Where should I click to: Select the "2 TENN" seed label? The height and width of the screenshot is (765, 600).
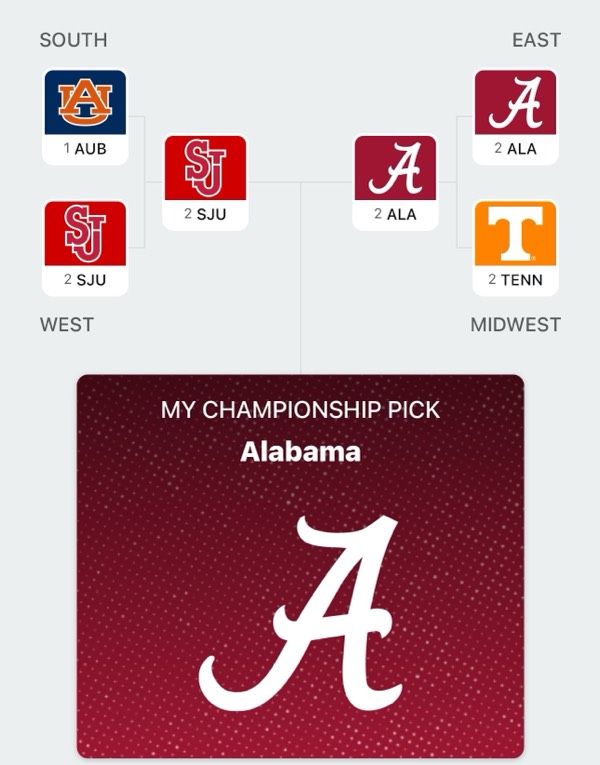coord(515,280)
